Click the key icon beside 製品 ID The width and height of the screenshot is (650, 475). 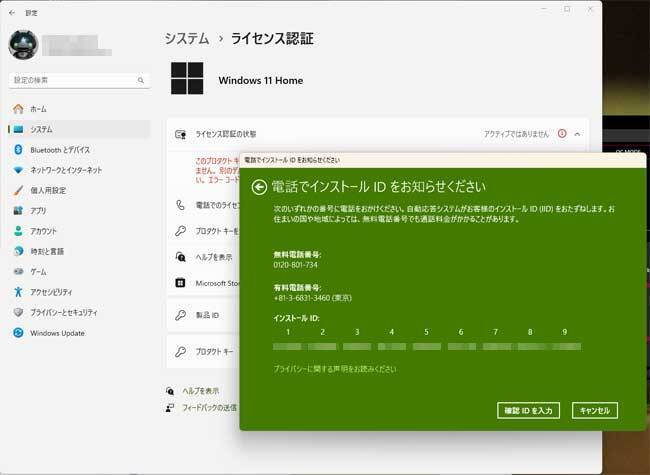coord(180,315)
